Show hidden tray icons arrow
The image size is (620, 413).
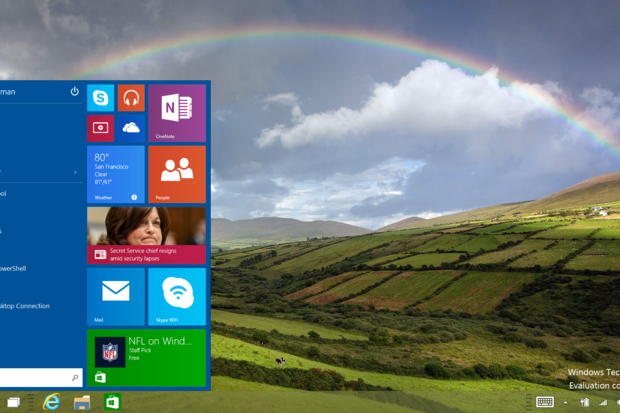(x=565, y=403)
